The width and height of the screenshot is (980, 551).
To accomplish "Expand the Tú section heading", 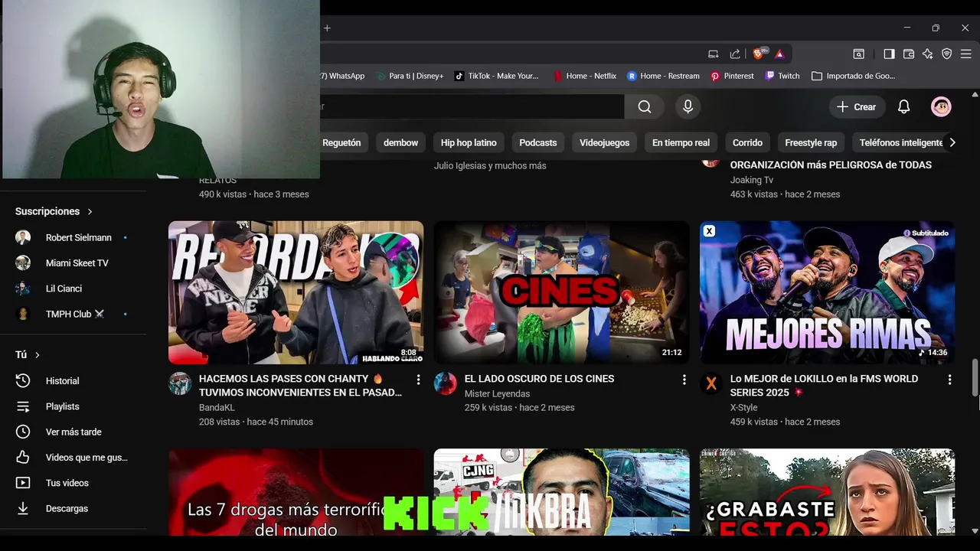I will [28, 354].
